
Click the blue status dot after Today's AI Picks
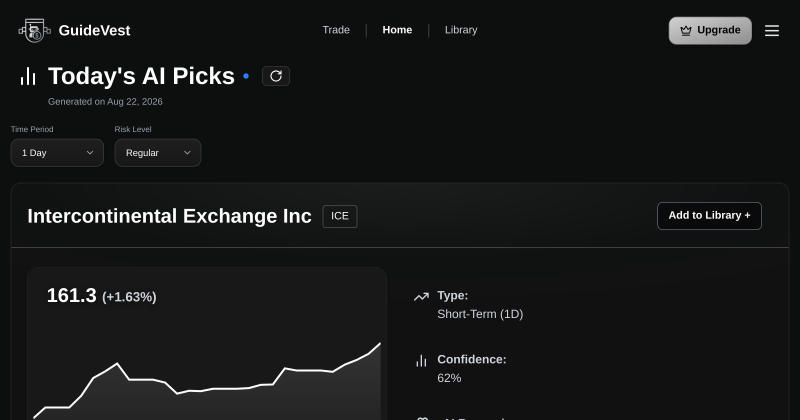coord(246,76)
